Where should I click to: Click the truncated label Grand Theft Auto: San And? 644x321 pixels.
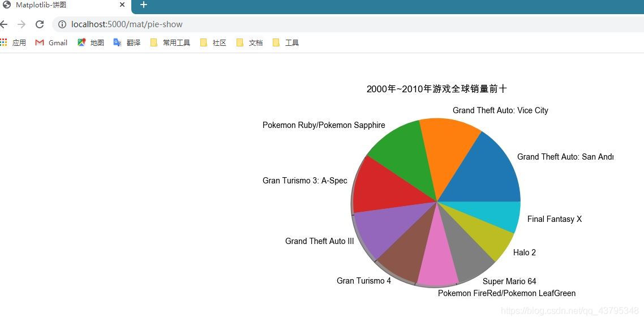coord(565,157)
